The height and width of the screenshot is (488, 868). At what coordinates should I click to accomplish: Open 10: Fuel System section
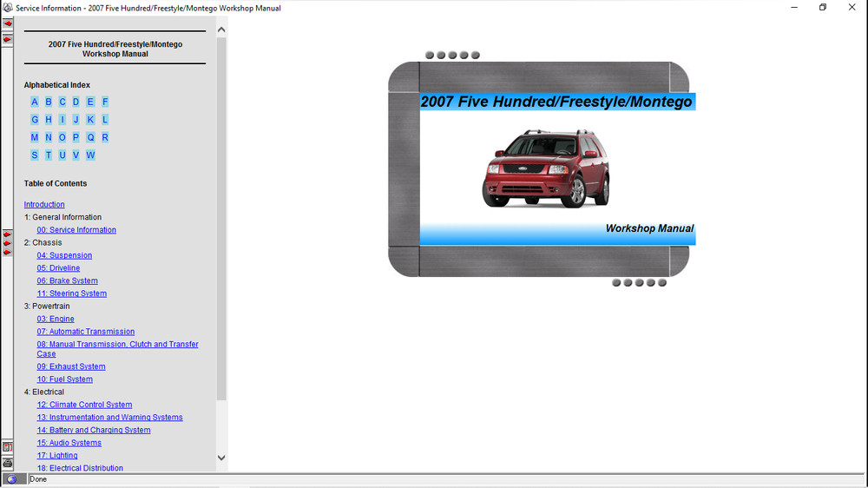tap(65, 379)
